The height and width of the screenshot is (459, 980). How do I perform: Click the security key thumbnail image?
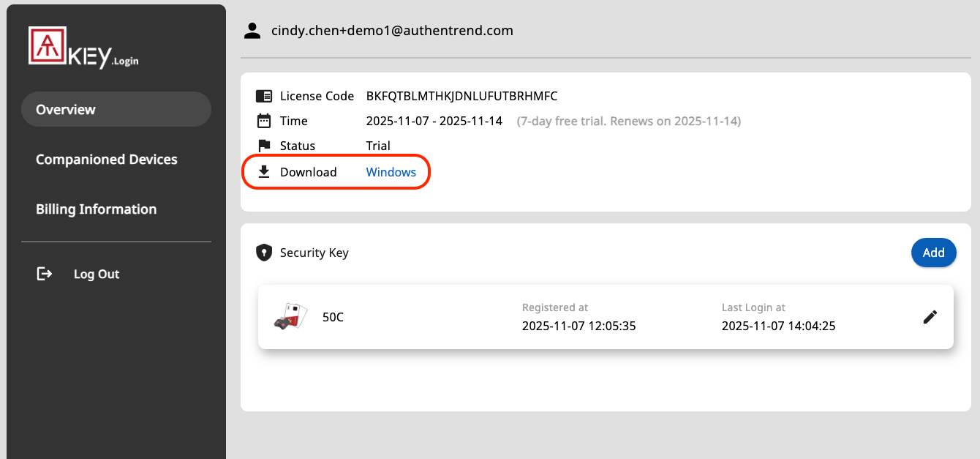(290, 316)
